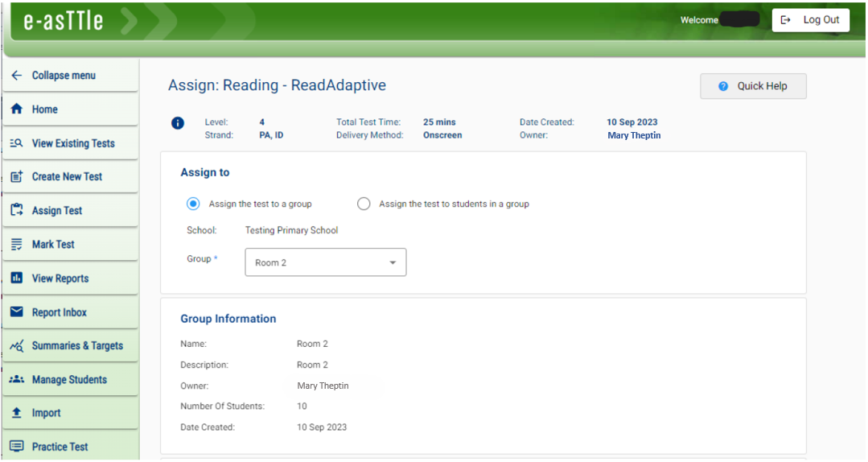
Task: Open Quick Help
Action: (753, 86)
